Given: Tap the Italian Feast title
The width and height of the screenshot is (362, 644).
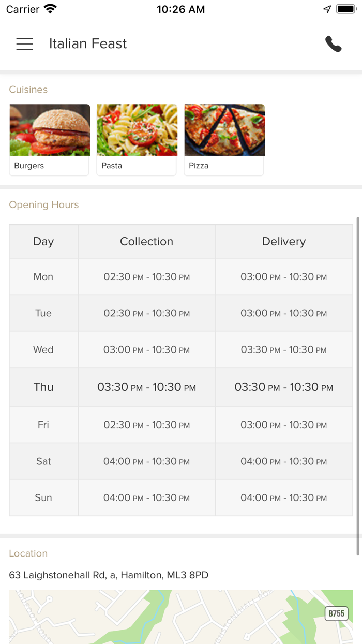Looking at the screenshot, I should [x=88, y=44].
